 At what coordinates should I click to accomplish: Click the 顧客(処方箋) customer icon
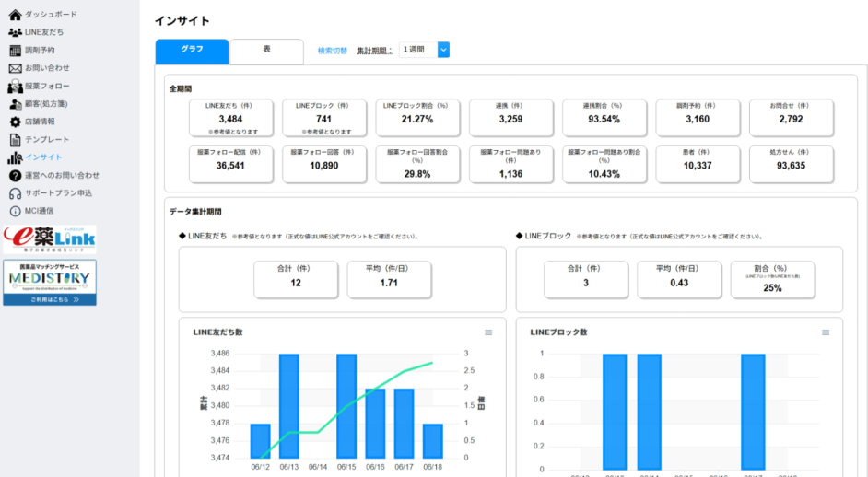(x=16, y=104)
